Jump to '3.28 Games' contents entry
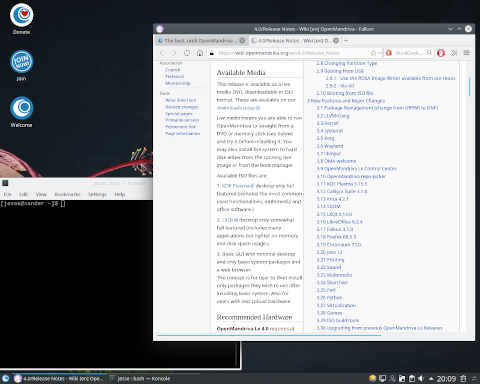 pos(329,313)
